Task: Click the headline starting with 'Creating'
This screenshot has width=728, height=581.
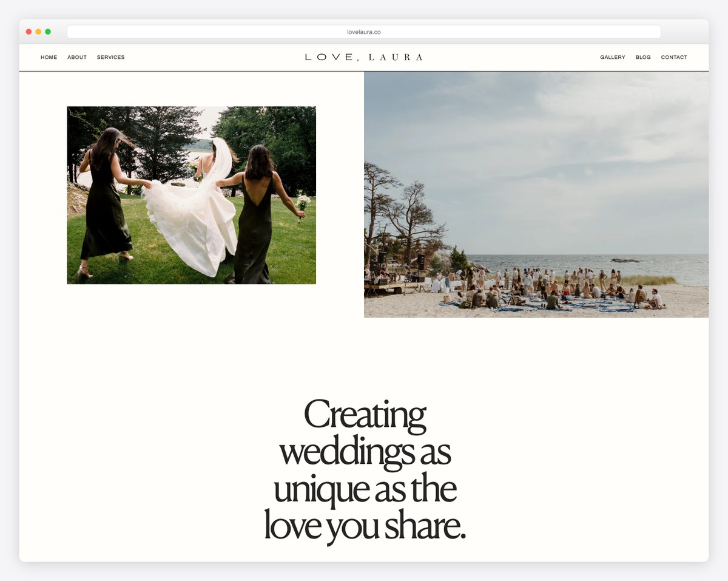Action: point(364,415)
